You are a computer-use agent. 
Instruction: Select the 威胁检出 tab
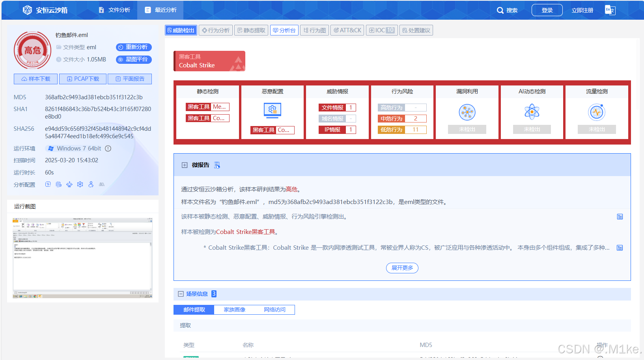(181, 30)
